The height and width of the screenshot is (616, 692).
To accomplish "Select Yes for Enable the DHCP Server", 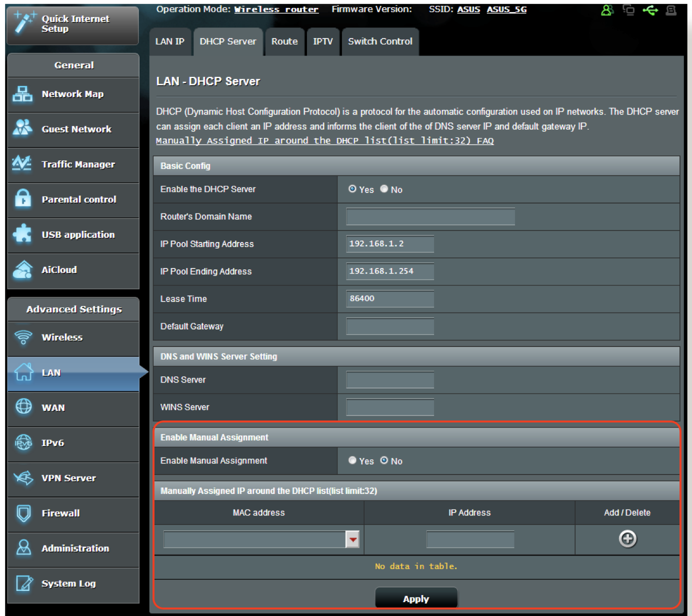I will [x=352, y=189].
